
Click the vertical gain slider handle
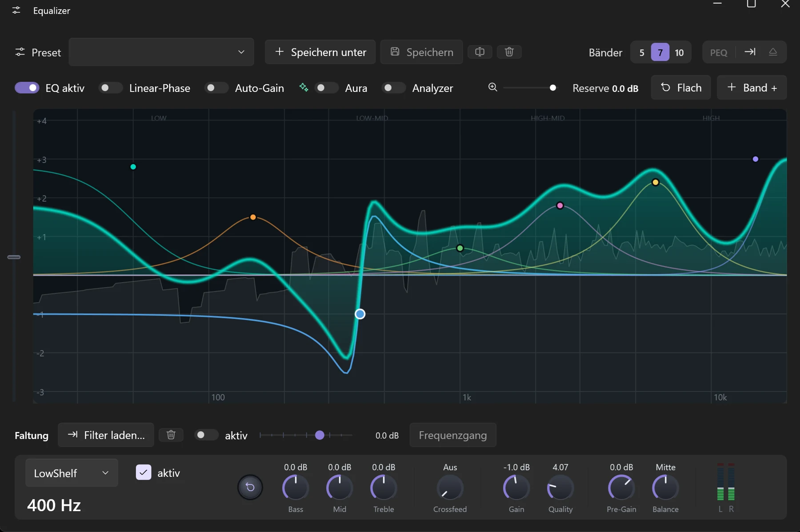click(14, 257)
